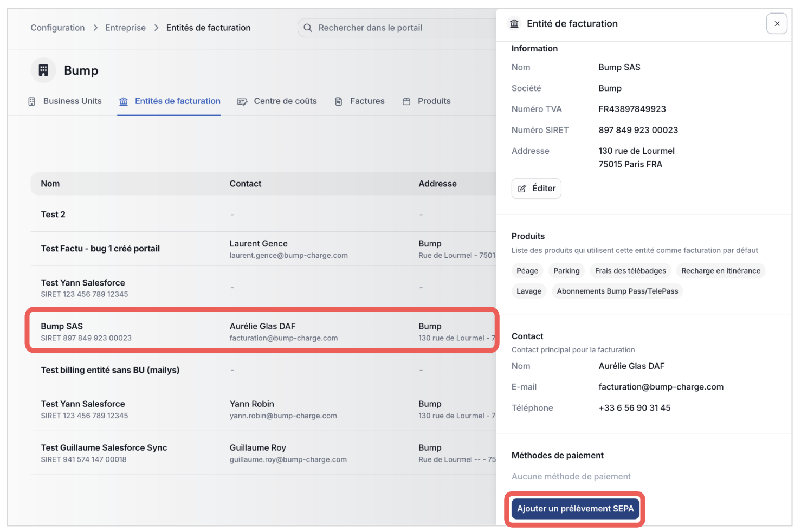The width and height of the screenshot is (801, 532).
Task: Click the Produits box icon
Action: 406,101
